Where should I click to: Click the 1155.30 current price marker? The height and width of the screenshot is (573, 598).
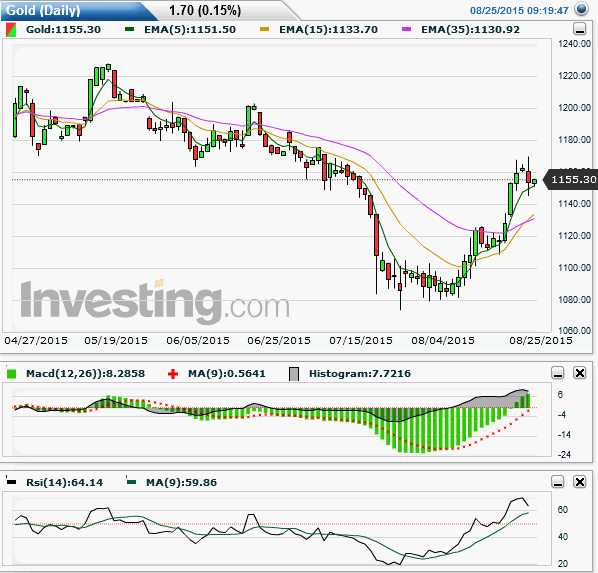571,179
